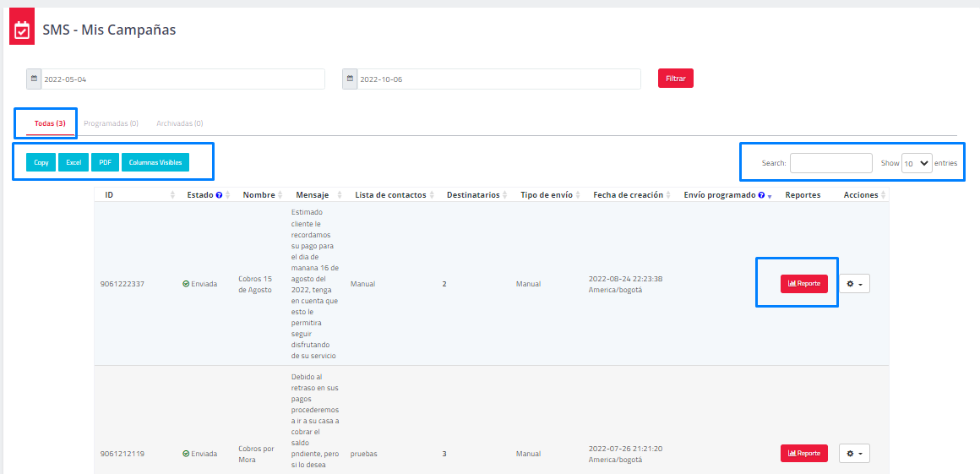980x474 pixels.
Task: Open gear actions menu for Cobros por Mora
Action: [x=854, y=454]
